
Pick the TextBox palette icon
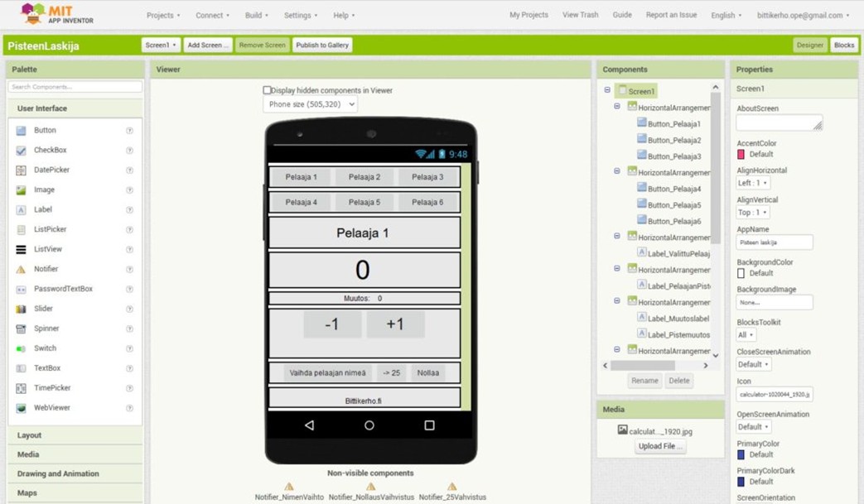pyautogui.click(x=21, y=368)
